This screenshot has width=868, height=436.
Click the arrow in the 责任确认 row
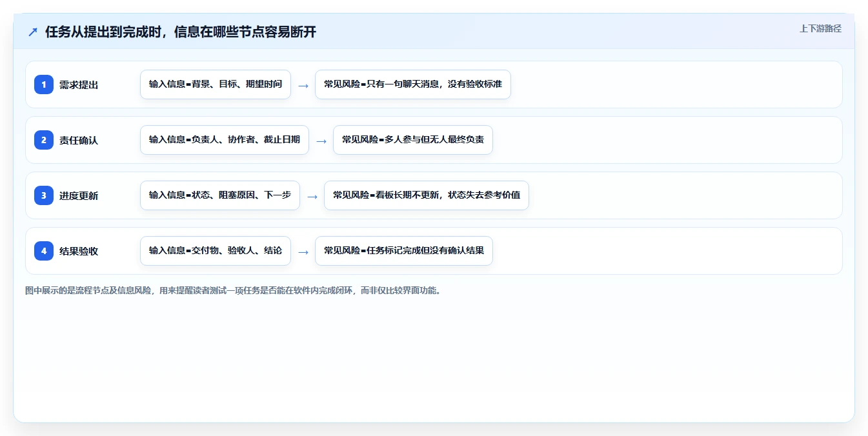321,141
